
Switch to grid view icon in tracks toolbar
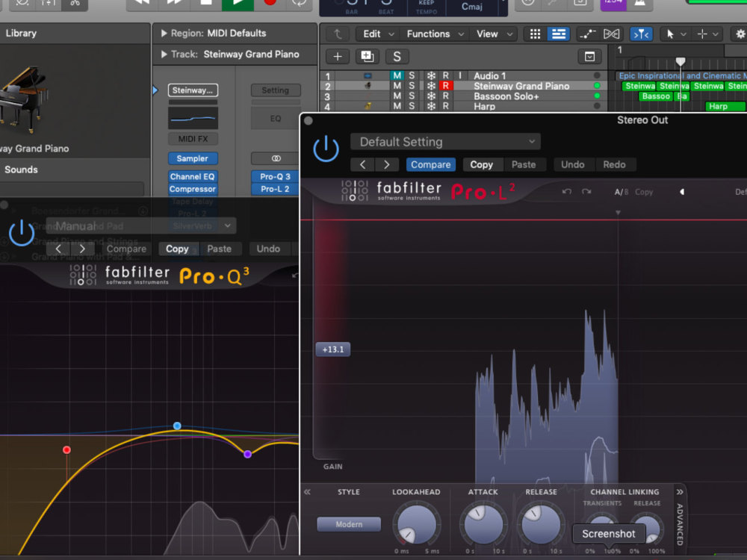coord(535,34)
